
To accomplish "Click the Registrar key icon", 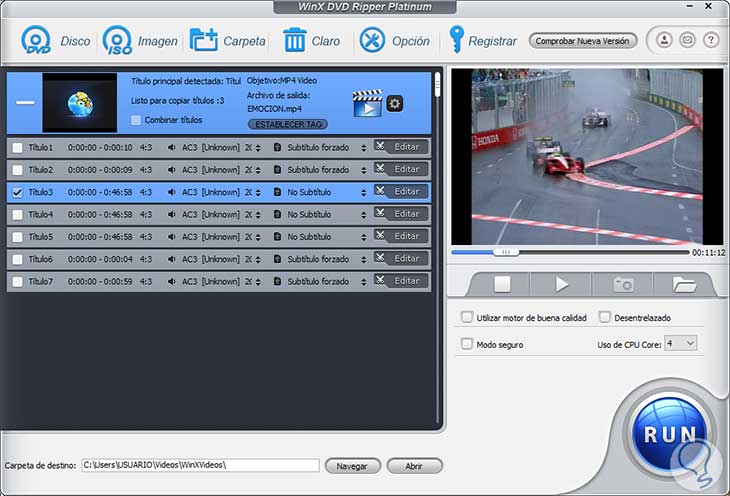I will click(456, 39).
